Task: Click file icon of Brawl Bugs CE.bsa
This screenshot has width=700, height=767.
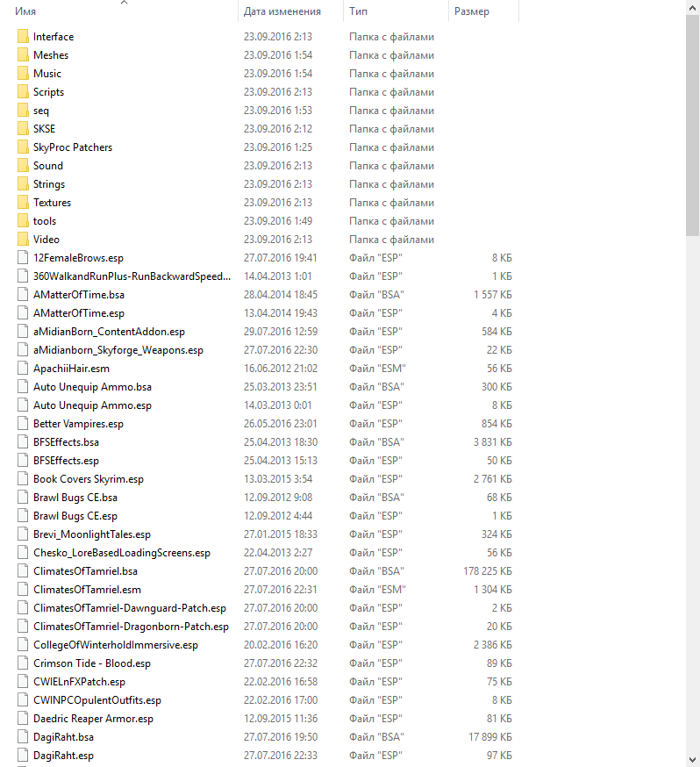Action: pyautogui.click(x=23, y=498)
